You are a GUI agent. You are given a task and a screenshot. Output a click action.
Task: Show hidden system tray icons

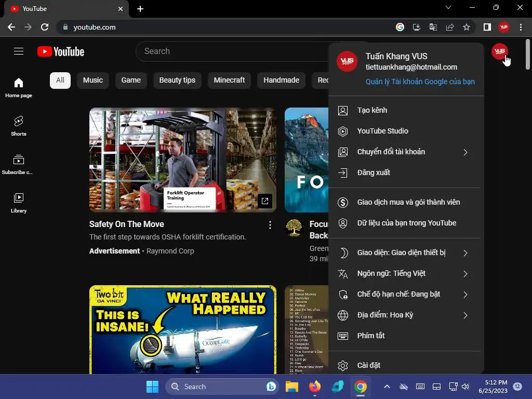pyautogui.click(x=387, y=387)
